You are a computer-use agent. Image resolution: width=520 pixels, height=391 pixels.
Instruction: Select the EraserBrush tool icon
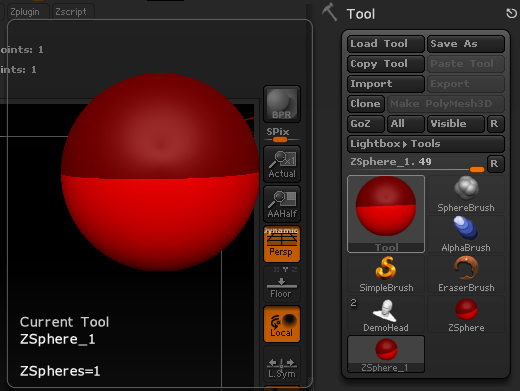point(466,274)
